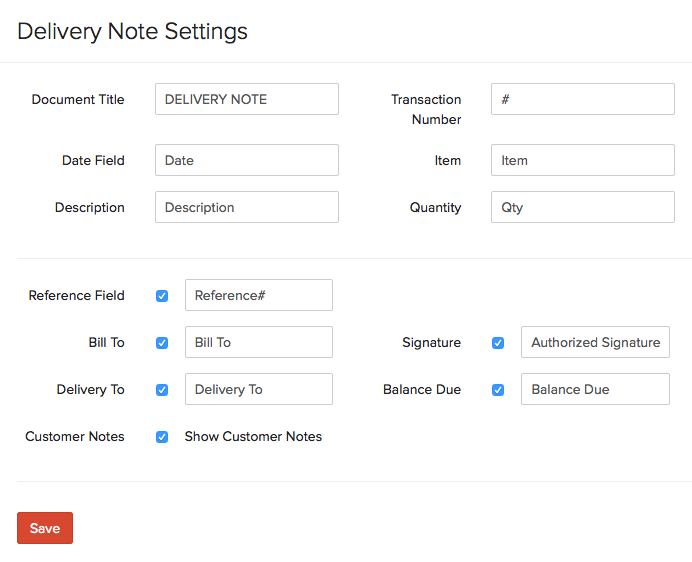Click the Description text input
The width and height of the screenshot is (692, 562).
pos(246,207)
